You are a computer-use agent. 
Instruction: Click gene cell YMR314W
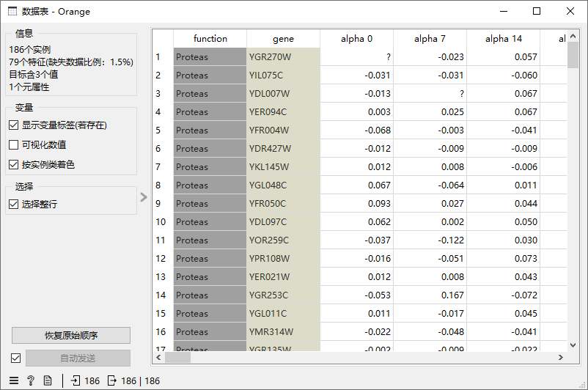(283, 332)
